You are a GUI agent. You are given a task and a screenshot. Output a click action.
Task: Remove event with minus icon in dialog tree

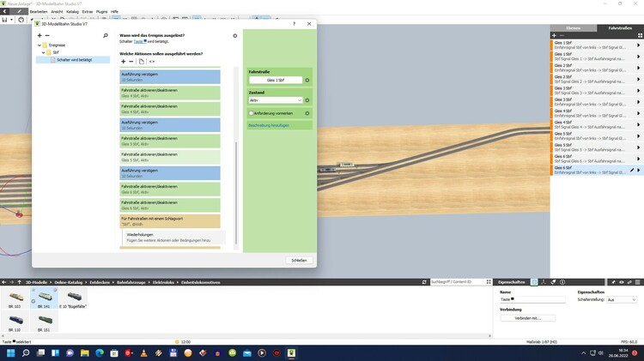[x=47, y=36]
